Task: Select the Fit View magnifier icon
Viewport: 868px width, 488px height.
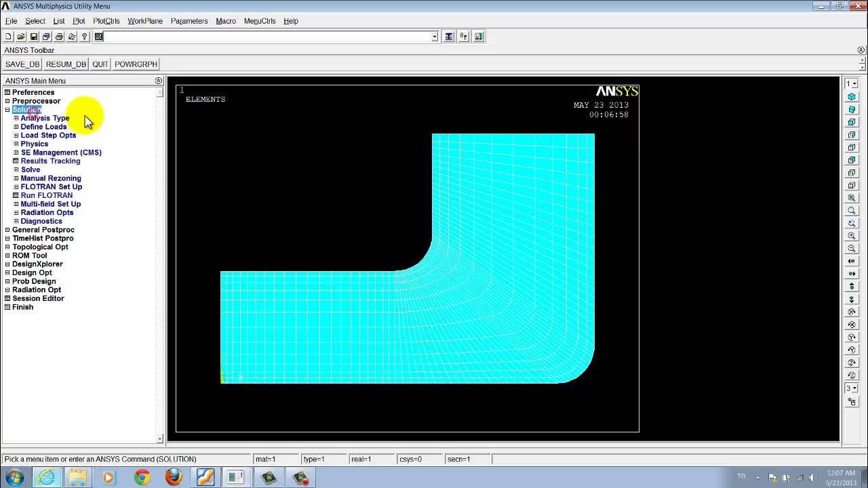Action: (x=852, y=198)
